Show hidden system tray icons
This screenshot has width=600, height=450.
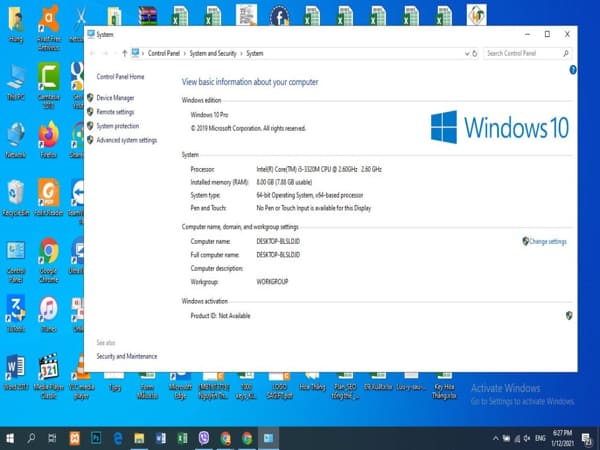[x=494, y=438]
